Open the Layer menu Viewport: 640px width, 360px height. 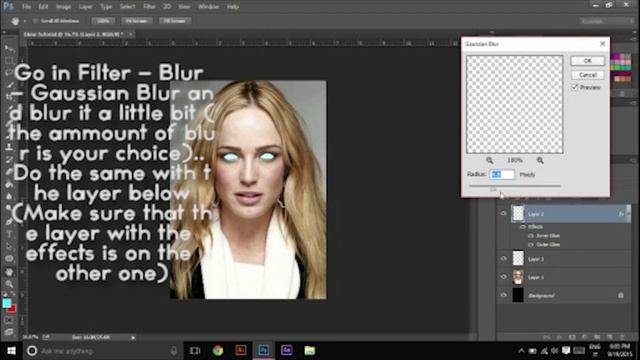[85, 7]
